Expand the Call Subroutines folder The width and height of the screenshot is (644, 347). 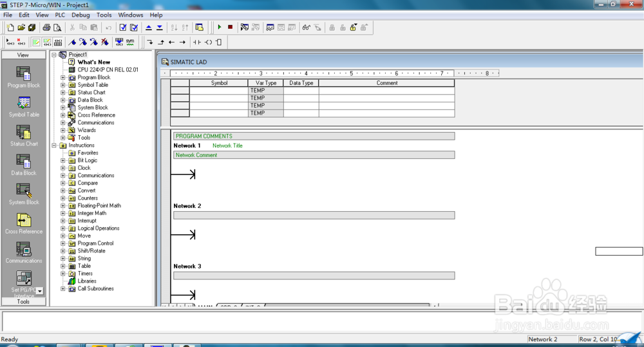pos(63,288)
